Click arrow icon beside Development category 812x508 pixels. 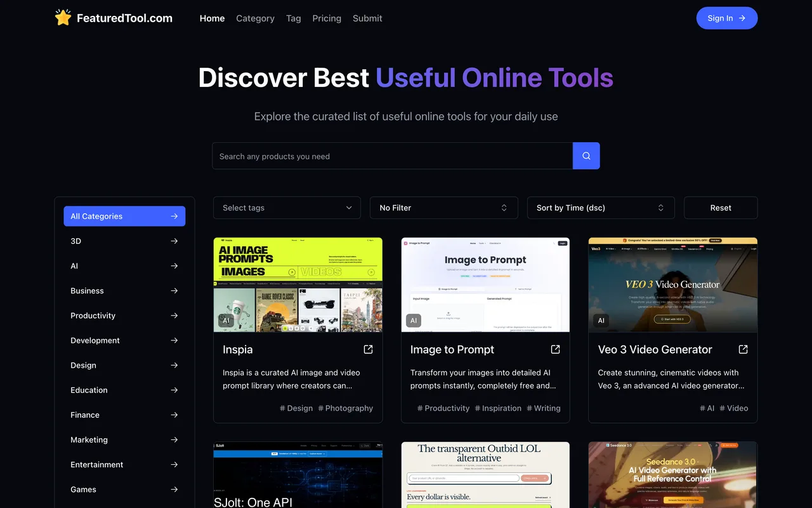[x=174, y=340]
